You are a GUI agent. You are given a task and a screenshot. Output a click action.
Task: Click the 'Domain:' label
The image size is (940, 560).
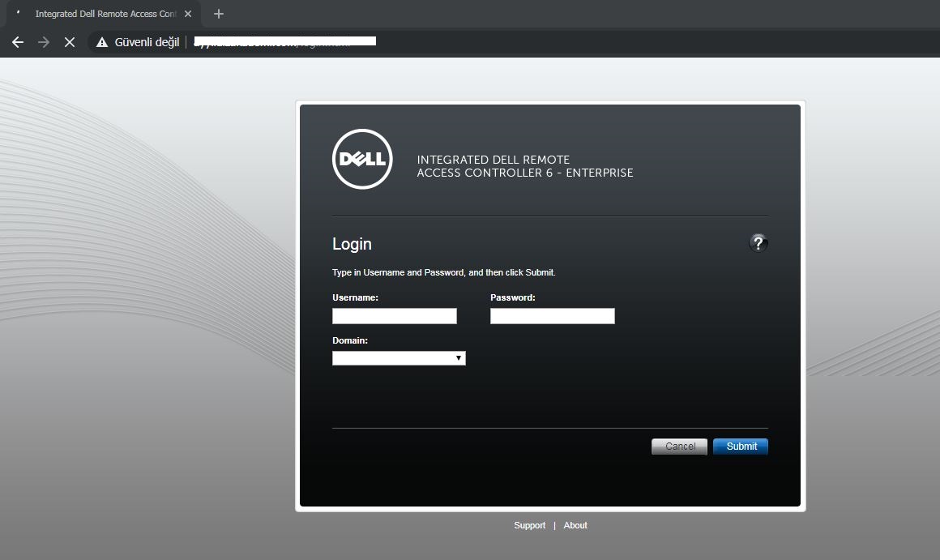click(x=350, y=340)
